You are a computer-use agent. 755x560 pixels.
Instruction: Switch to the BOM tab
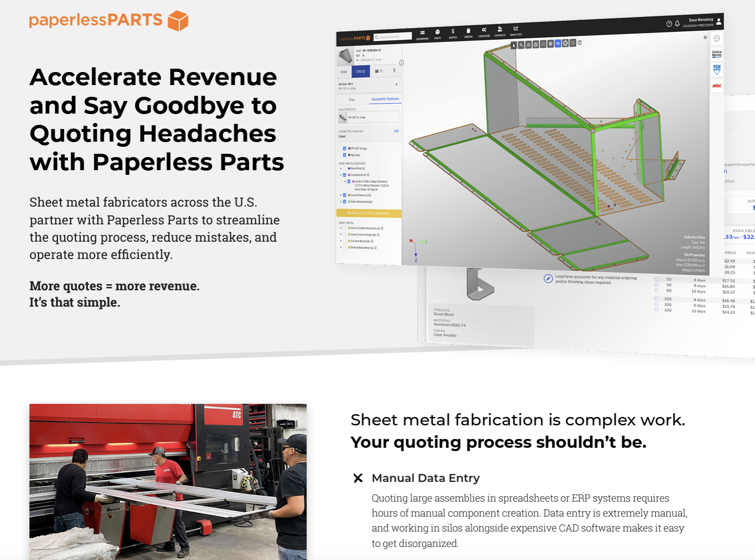[343, 72]
